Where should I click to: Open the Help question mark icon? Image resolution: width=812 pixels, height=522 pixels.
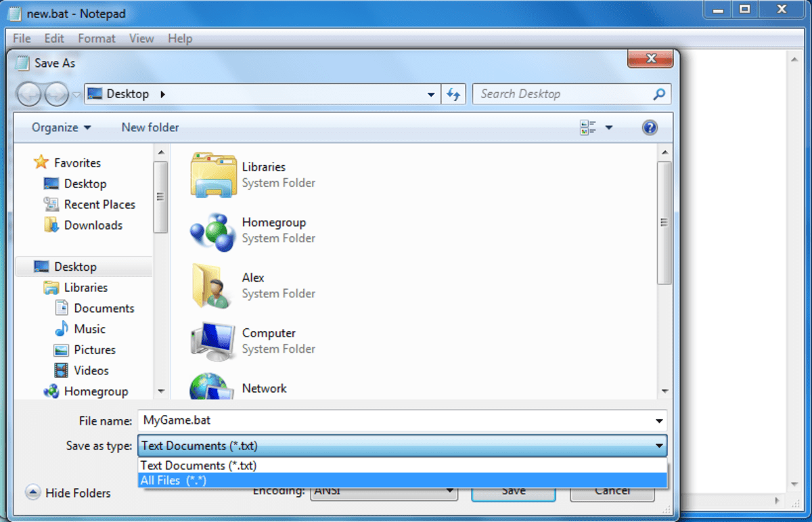coord(649,127)
